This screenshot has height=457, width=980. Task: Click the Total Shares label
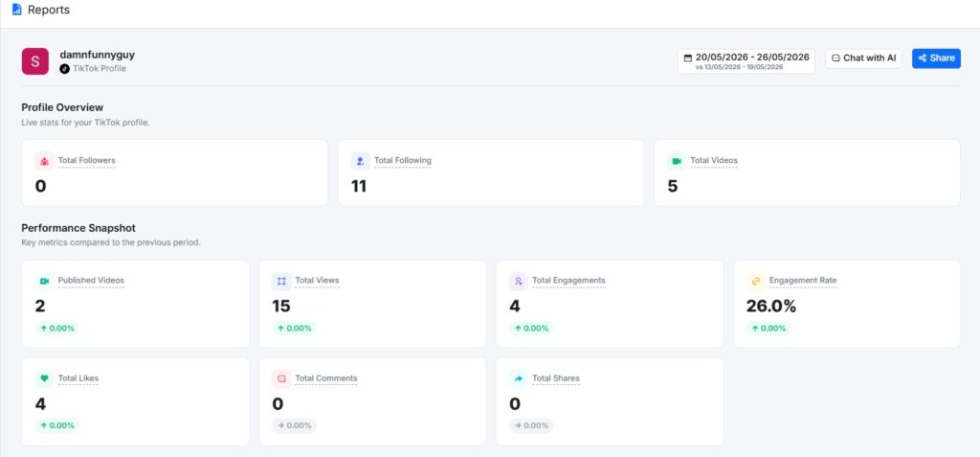(556, 378)
